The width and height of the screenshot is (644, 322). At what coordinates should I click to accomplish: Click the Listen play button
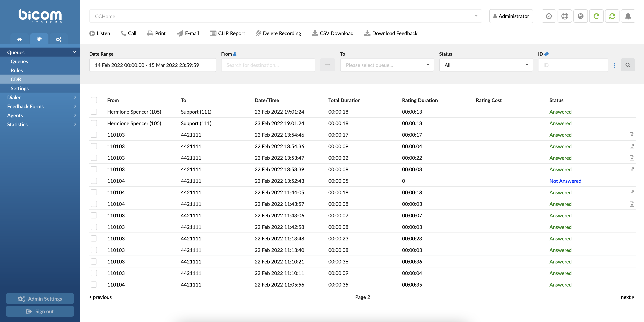point(100,33)
